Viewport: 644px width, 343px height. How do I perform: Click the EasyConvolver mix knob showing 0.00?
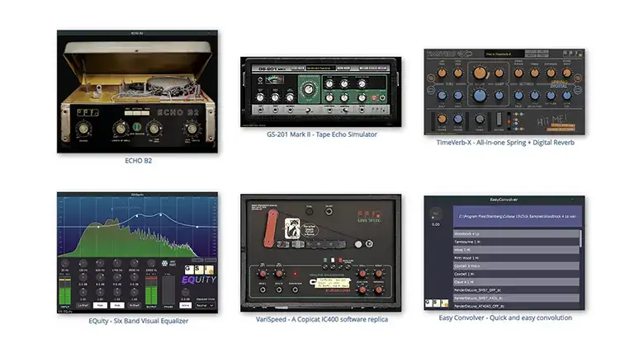point(436,214)
